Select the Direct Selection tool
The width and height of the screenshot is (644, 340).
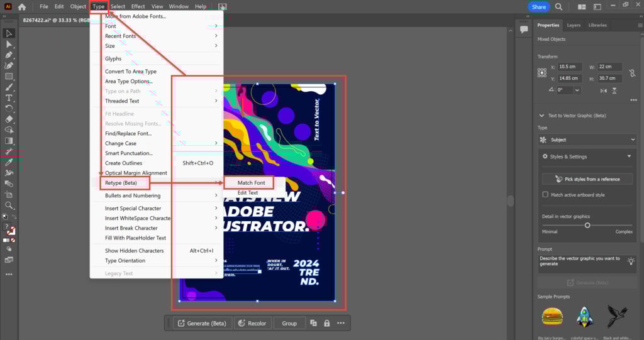point(9,44)
